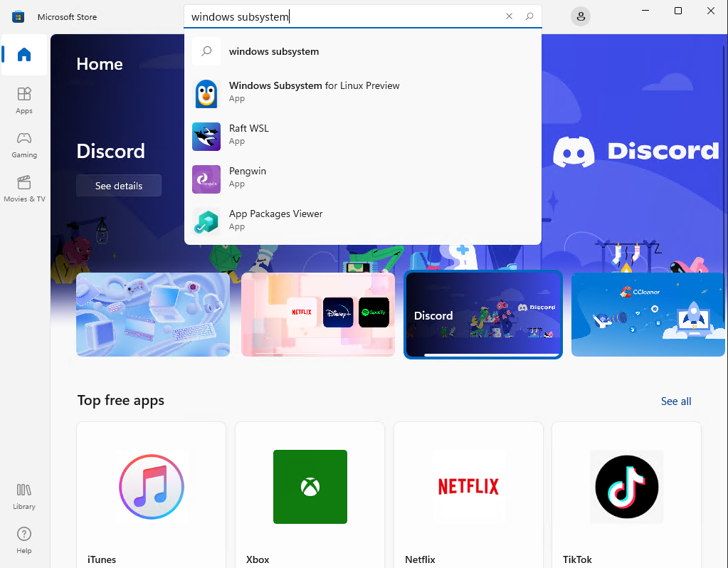Open the Home sidebar icon

coord(24,55)
